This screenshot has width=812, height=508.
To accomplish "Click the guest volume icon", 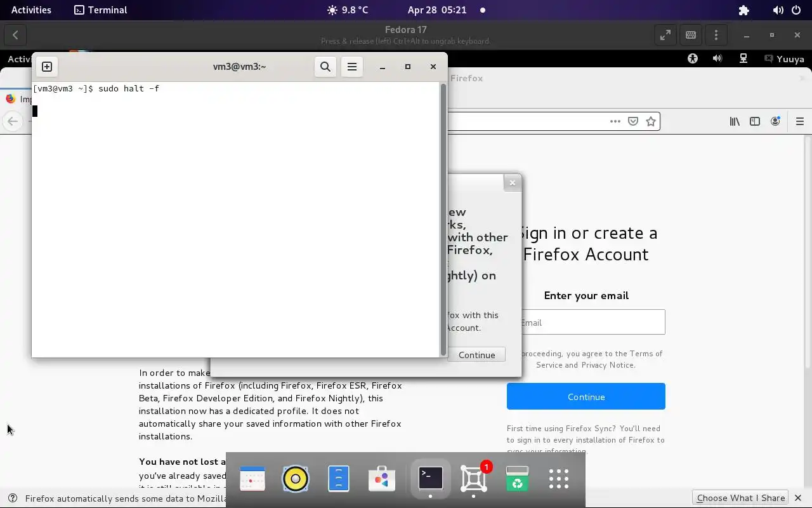I will pyautogui.click(x=717, y=58).
